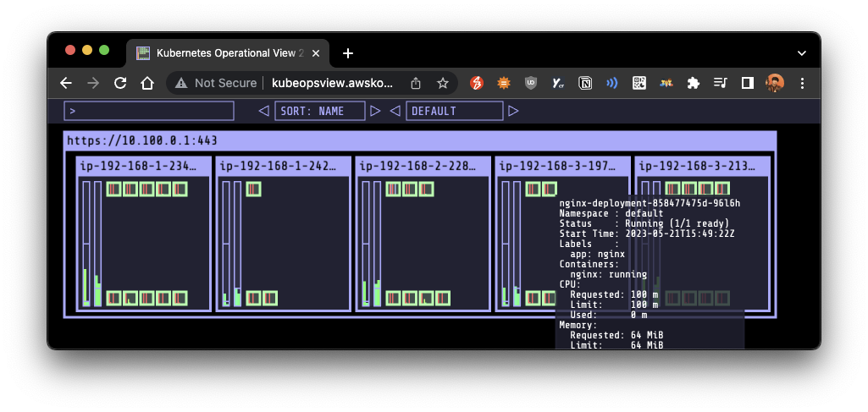The image size is (868, 412).
Task: Open the gray shield blocker extension
Action: point(531,83)
